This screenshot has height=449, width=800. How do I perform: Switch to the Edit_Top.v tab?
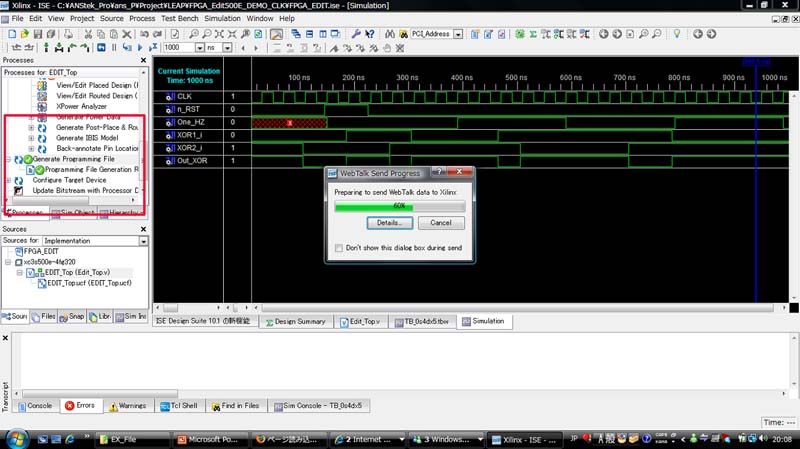coord(360,321)
